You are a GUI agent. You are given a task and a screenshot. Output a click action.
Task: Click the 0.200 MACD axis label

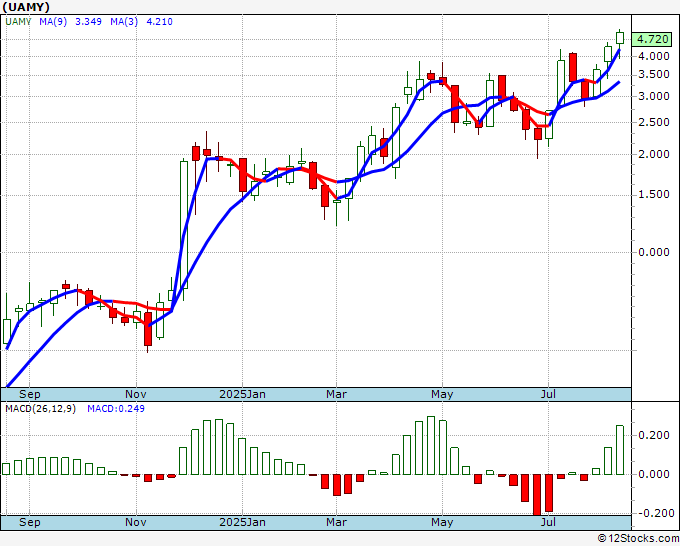pyautogui.click(x=654, y=435)
